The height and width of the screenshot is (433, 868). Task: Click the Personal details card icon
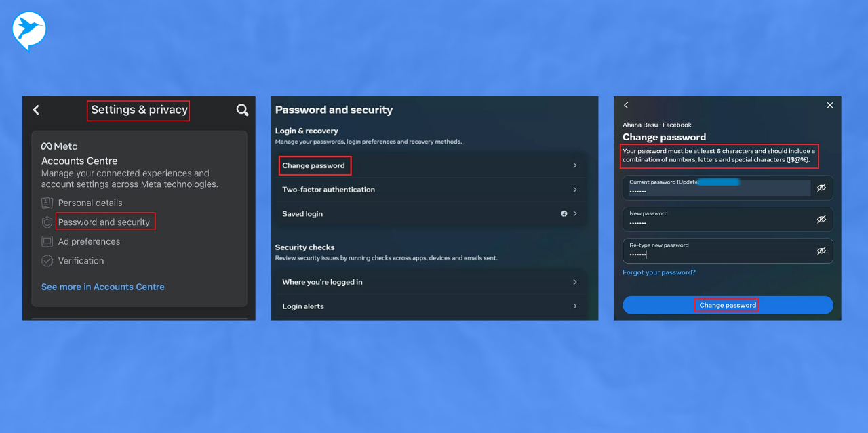[47, 203]
